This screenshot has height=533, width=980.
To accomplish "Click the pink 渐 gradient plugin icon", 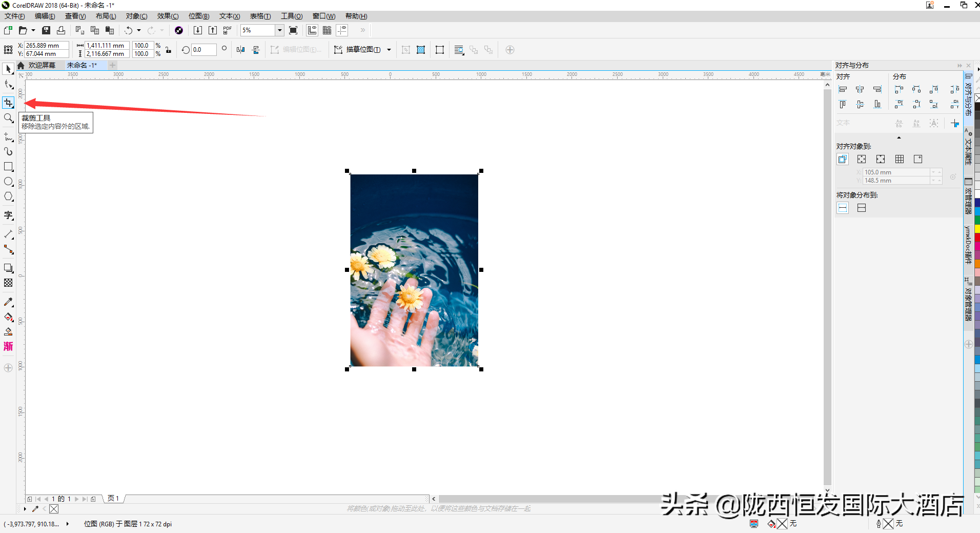I will click(x=8, y=347).
